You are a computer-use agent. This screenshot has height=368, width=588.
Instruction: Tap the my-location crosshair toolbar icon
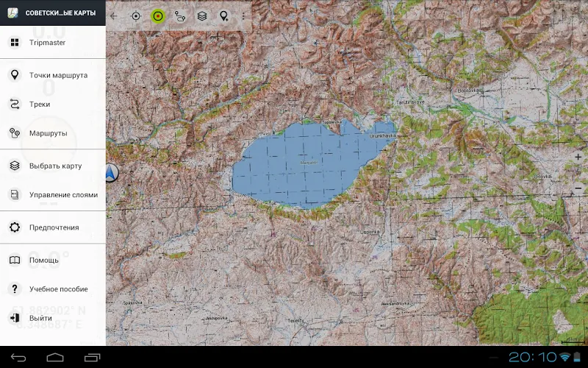tap(136, 16)
